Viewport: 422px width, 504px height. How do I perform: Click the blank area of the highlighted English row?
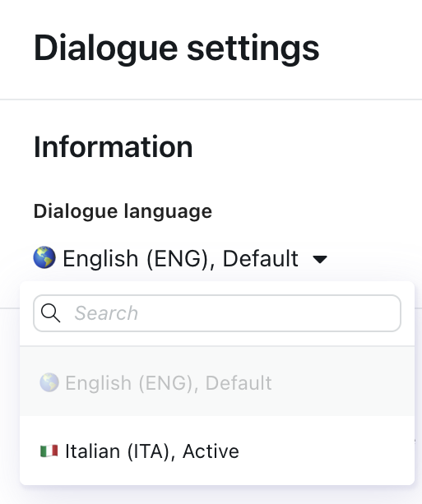[x=342, y=382]
